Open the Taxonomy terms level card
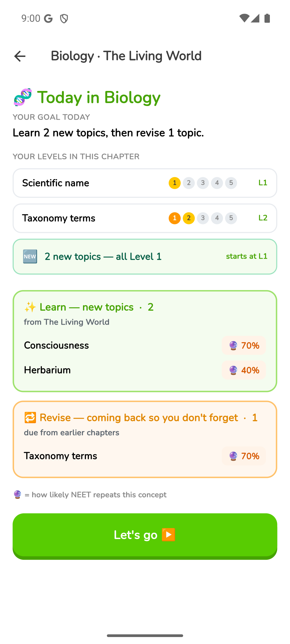The image size is (290, 644). click(x=145, y=218)
